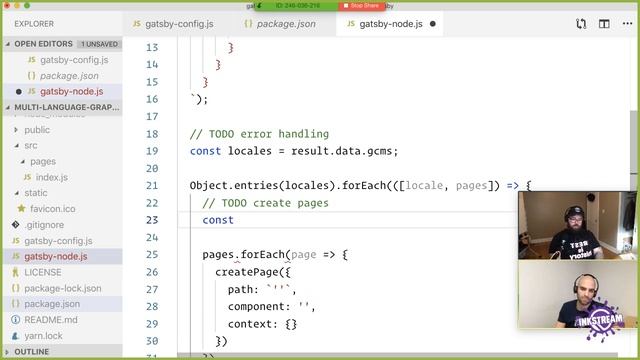Click the Stop Share button
This screenshot has height=360, width=640.
[361, 6]
